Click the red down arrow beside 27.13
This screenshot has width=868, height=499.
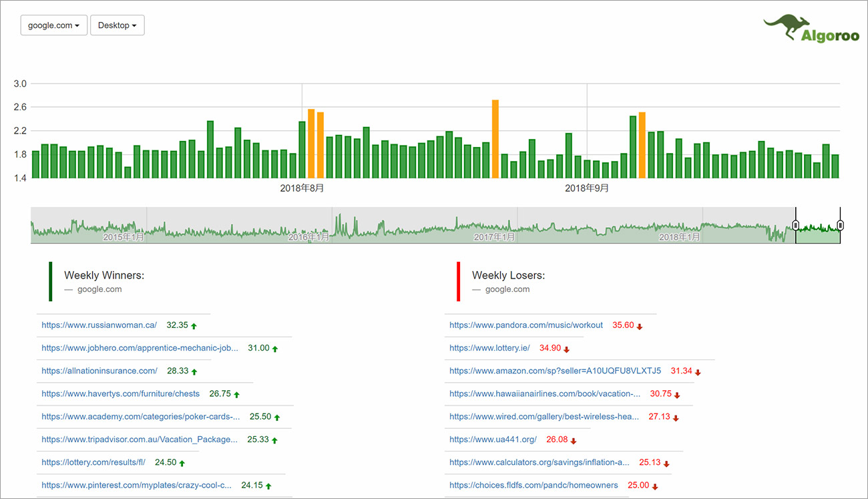point(676,418)
